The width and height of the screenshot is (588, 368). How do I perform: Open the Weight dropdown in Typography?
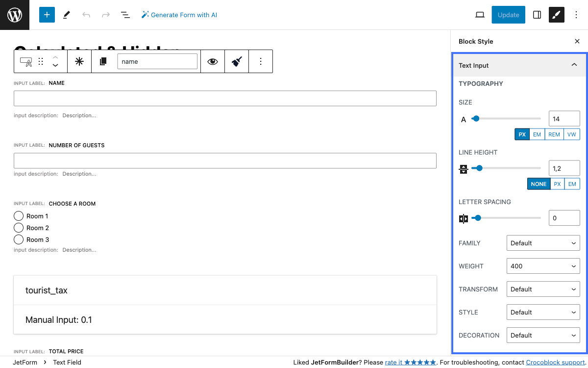tap(543, 266)
